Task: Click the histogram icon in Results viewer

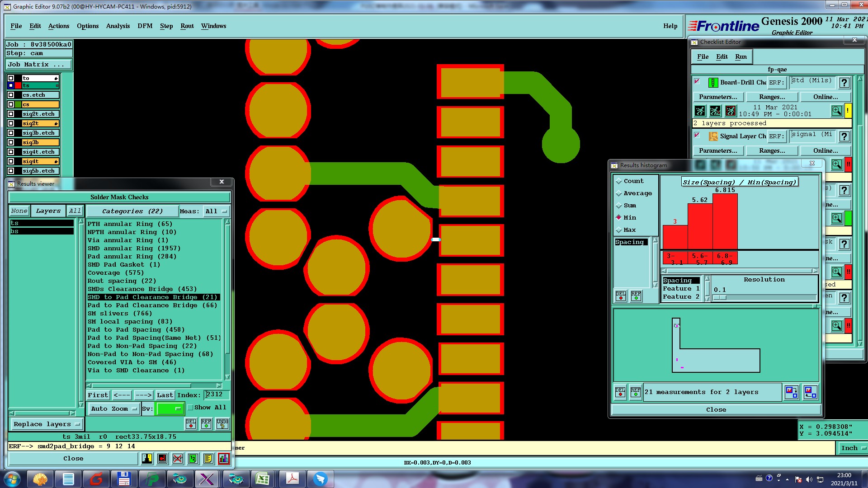Action: pyautogui.click(x=223, y=459)
